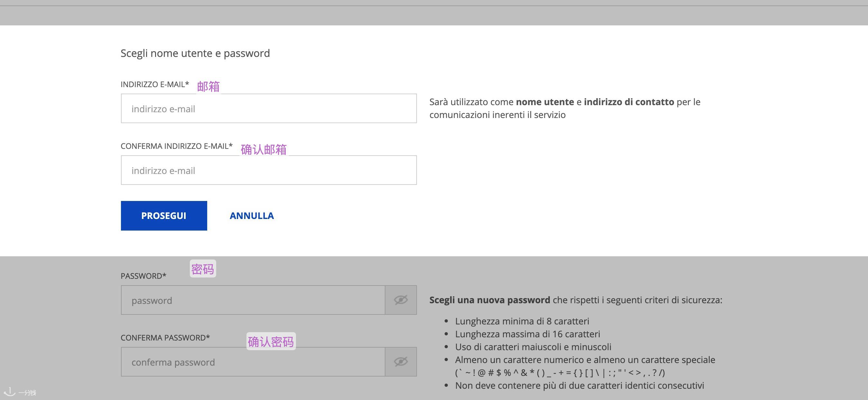Click the CONFERMA PASSWORD* label

(165, 337)
